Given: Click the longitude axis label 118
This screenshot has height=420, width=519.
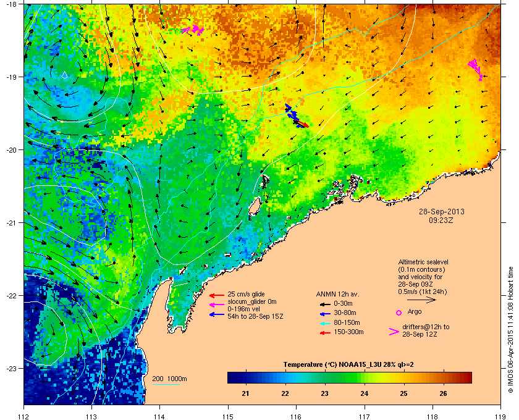Looking at the screenshot, I should [x=432, y=416].
